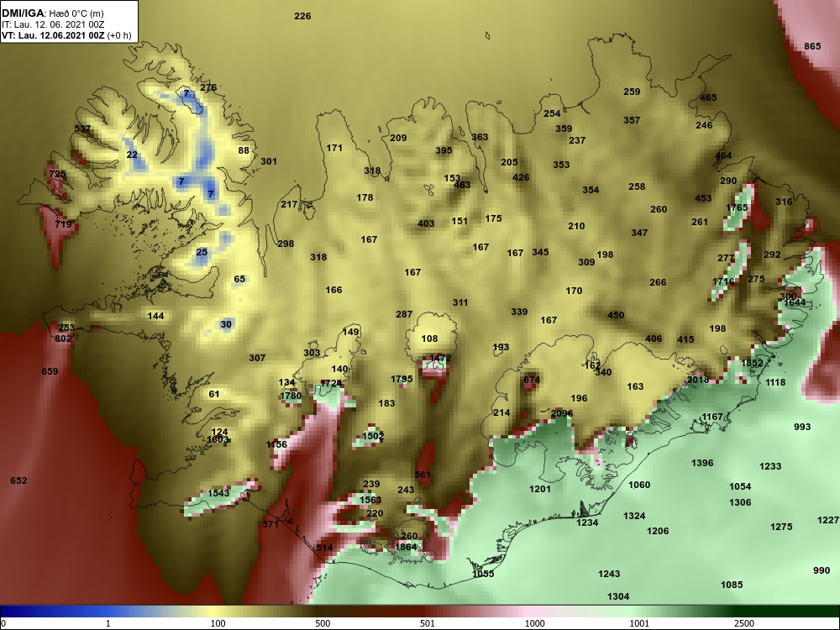Click the 100 label on the color scale
840x630 pixels.
click(218, 623)
